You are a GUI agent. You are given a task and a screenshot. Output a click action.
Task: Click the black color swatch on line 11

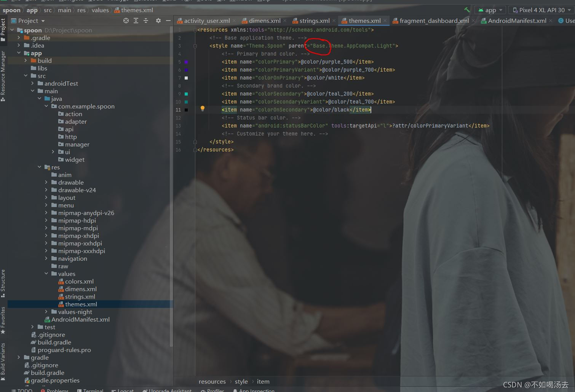186,110
